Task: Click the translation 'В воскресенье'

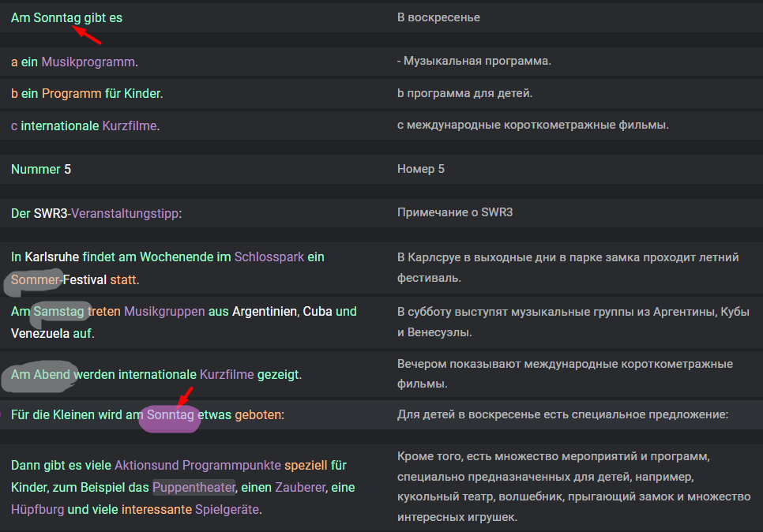Action: (x=438, y=17)
